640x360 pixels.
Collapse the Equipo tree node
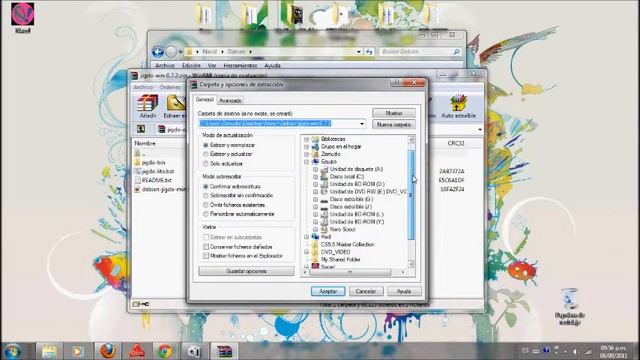(307, 162)
